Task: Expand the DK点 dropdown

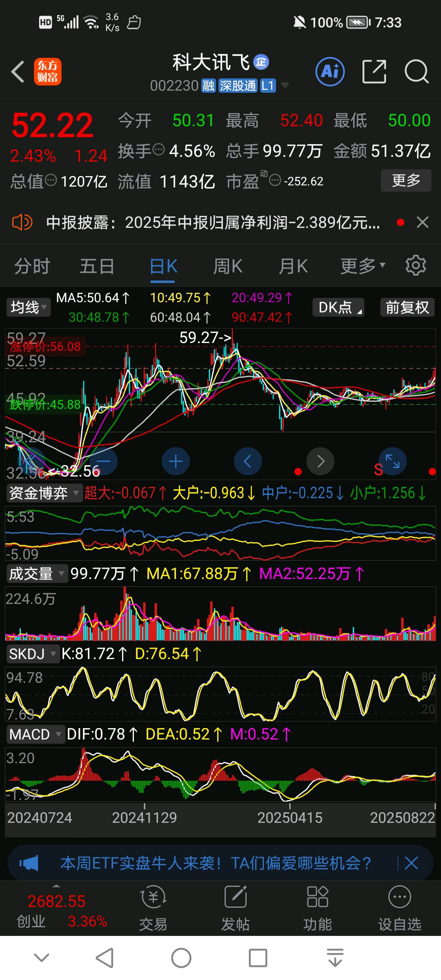Action: tap(339, 307)
